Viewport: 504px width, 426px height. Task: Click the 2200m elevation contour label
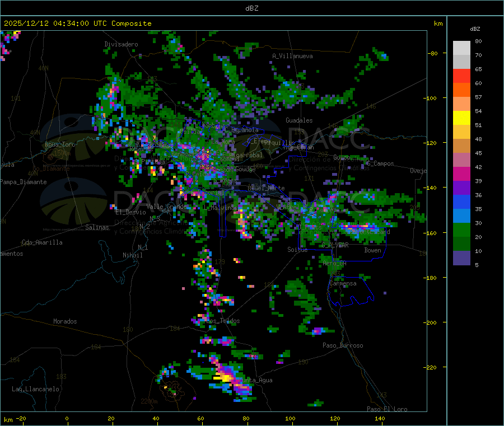pyautogui.click(x=149, y=401)
